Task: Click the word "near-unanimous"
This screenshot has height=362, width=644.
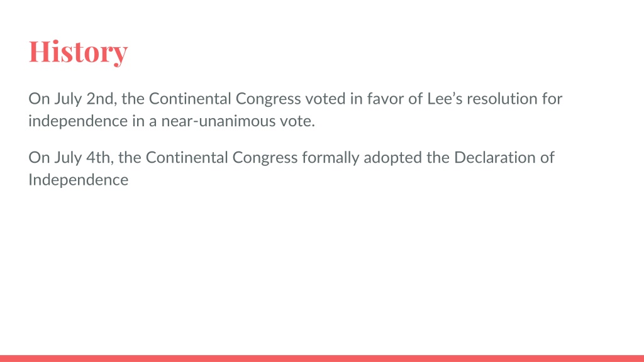Action: (x=218, y=121)
